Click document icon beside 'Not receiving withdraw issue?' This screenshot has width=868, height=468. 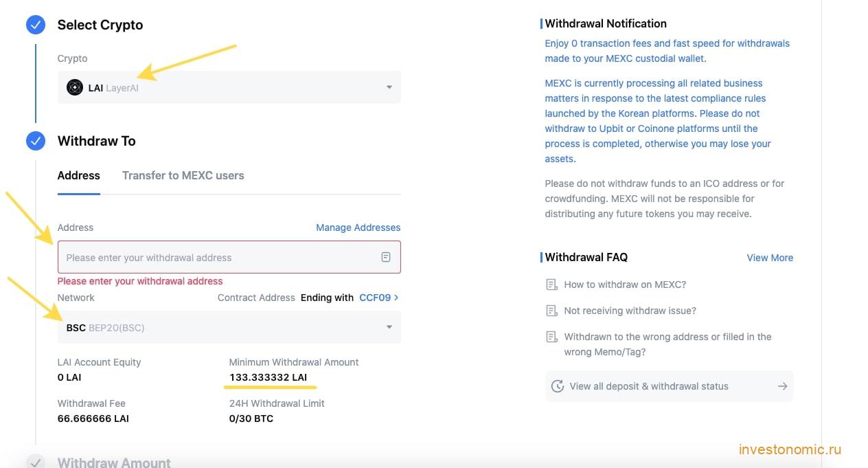pyautogui.click(x=551, y=311)
